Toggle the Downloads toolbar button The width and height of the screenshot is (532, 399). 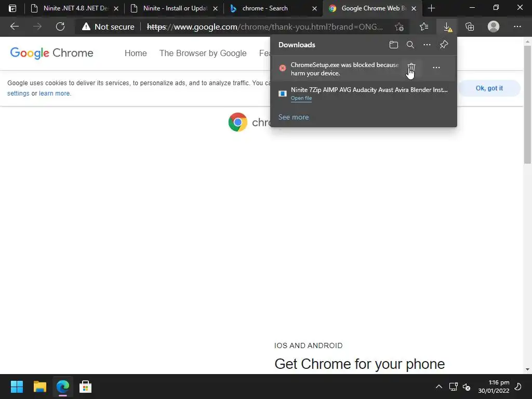click(x=447, y=26)
